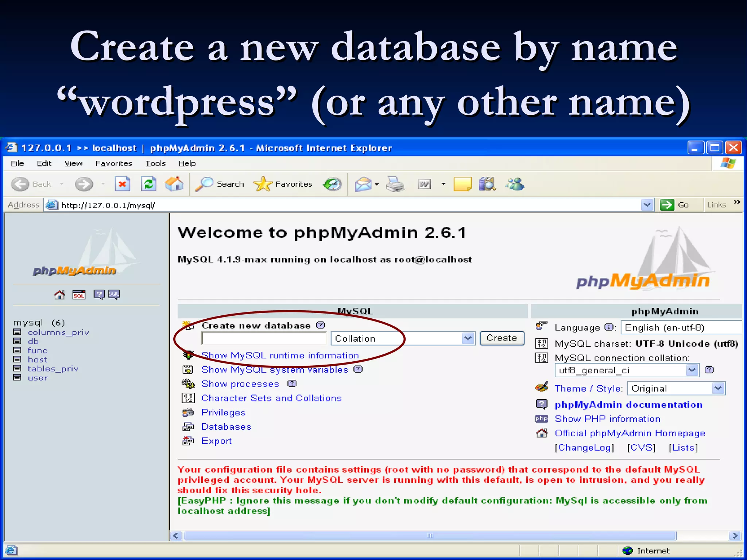
Task: Open help icon beside Show processes
Action: (x=292, y=383)
